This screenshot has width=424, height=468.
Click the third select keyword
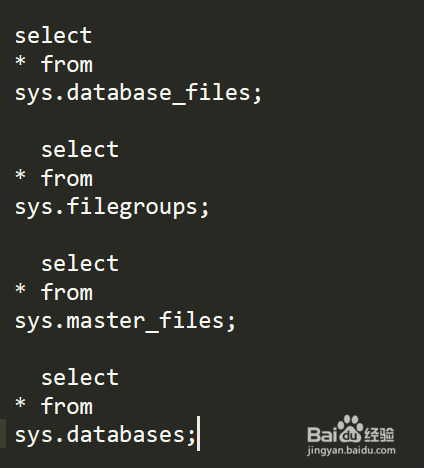point(80,263)
